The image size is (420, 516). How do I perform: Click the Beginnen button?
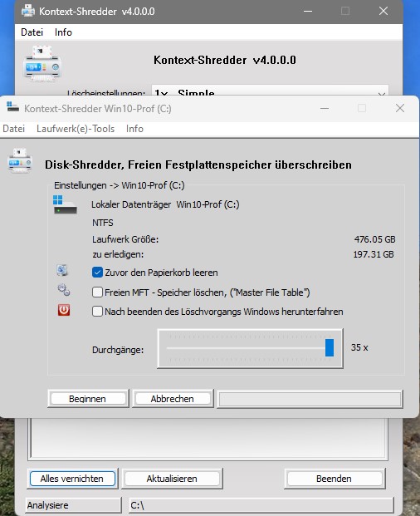click(87, 399)
